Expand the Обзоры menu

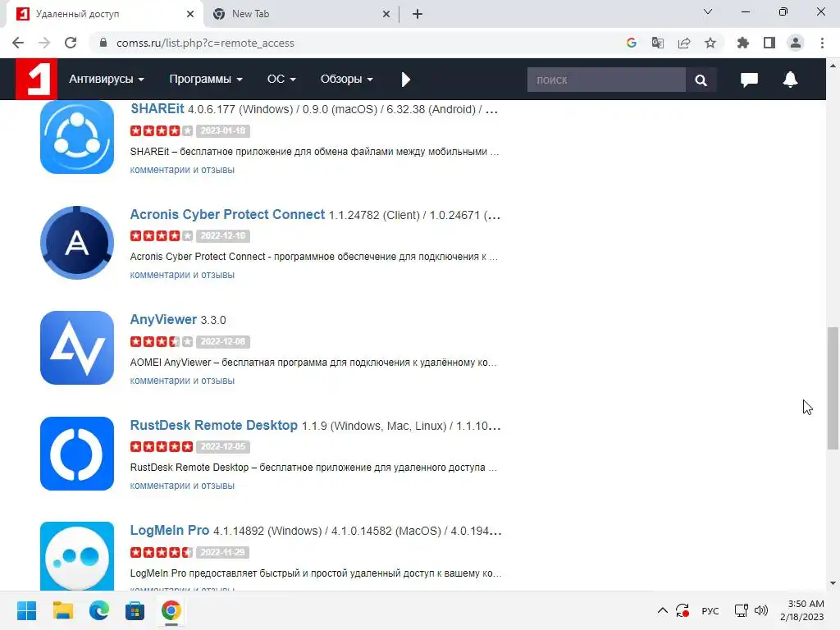pos(346,79)
